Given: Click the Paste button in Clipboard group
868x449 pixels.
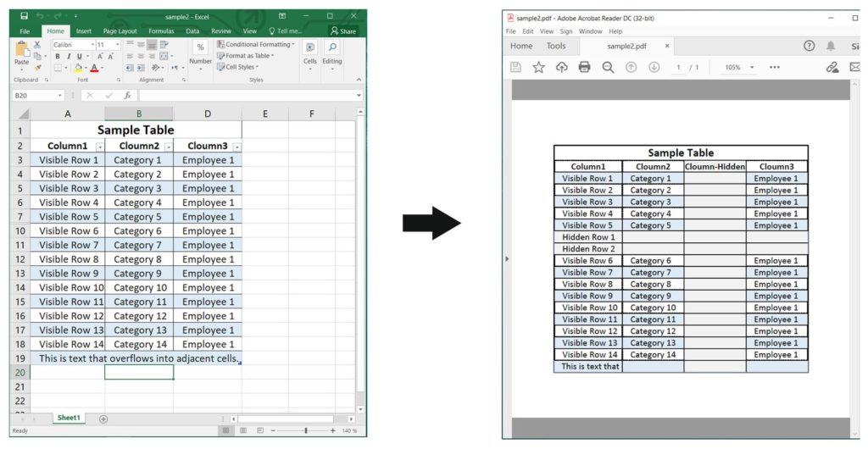Looking at the screenshot, I should point(21,53).
